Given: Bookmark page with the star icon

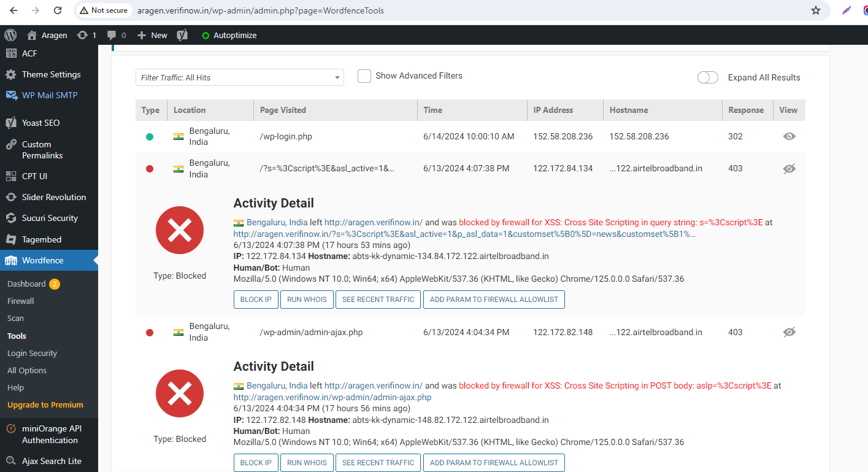Looking at the screenshot, I should click(815, 10).
